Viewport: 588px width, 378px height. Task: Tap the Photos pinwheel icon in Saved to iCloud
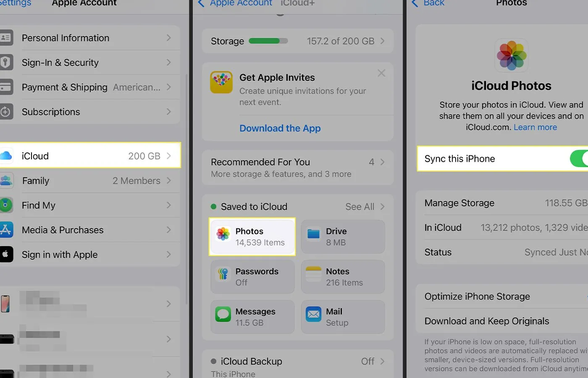[x=223, y=234]
